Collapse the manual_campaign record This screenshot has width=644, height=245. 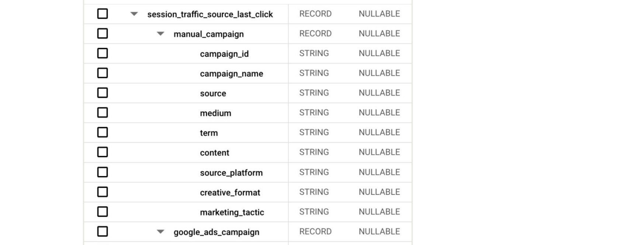pyautogui.click(x=160, y=34)
